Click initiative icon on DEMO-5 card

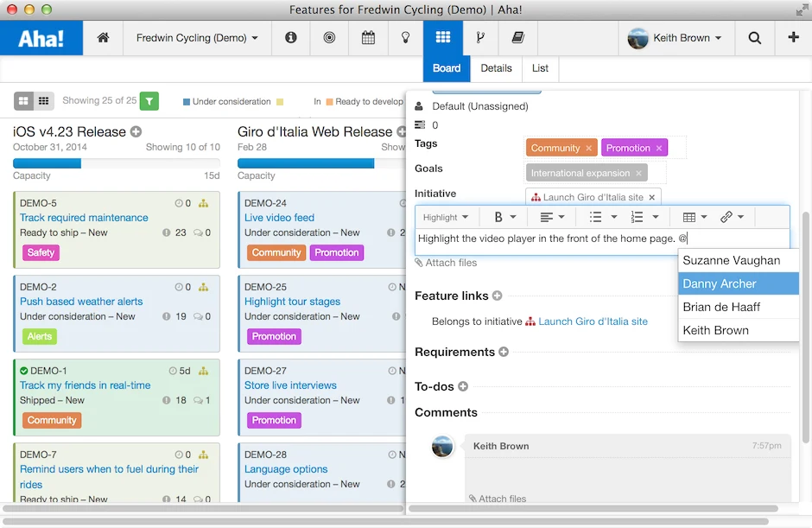[x=204, y=204]
